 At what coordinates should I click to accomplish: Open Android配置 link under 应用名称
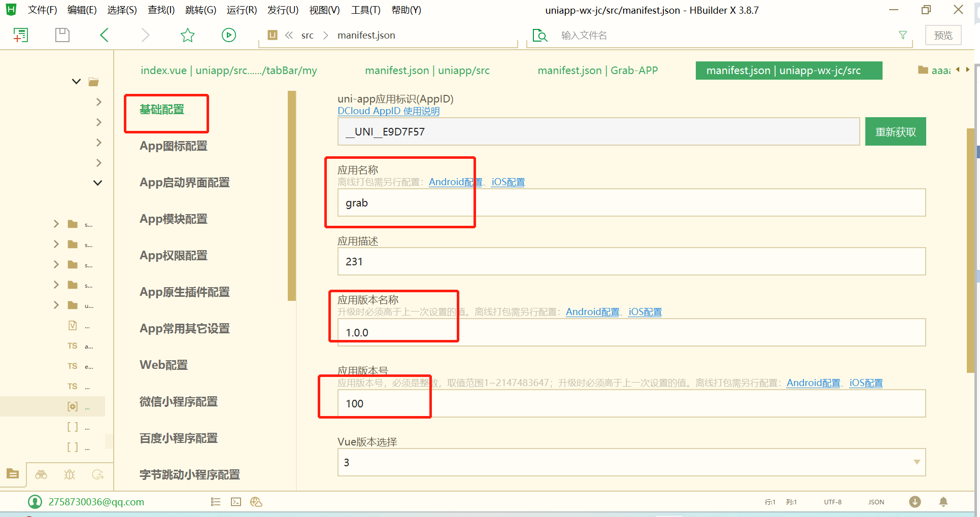click(455, 182)
